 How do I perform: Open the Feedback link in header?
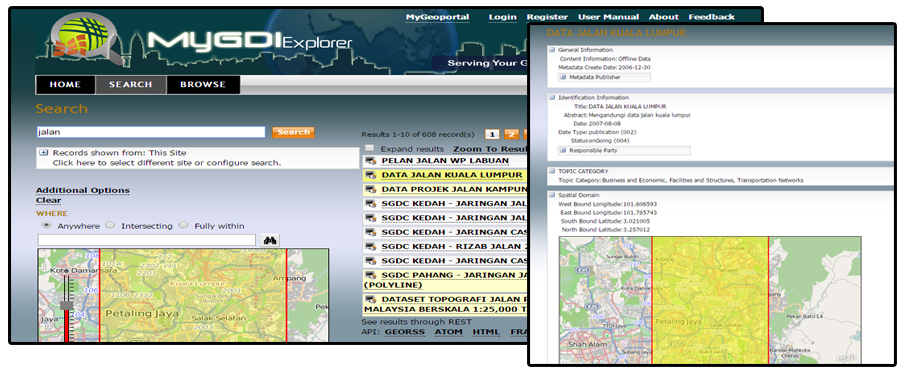click(711, 17)
